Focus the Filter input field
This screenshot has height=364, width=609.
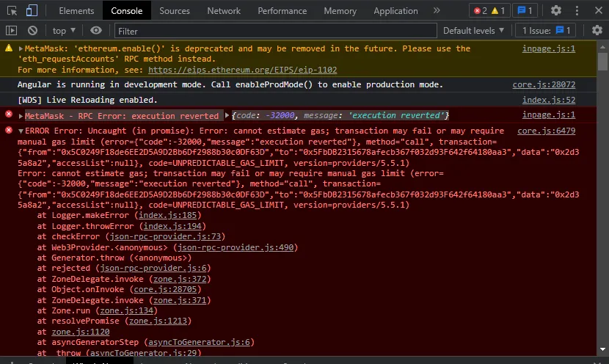(275, 31)
